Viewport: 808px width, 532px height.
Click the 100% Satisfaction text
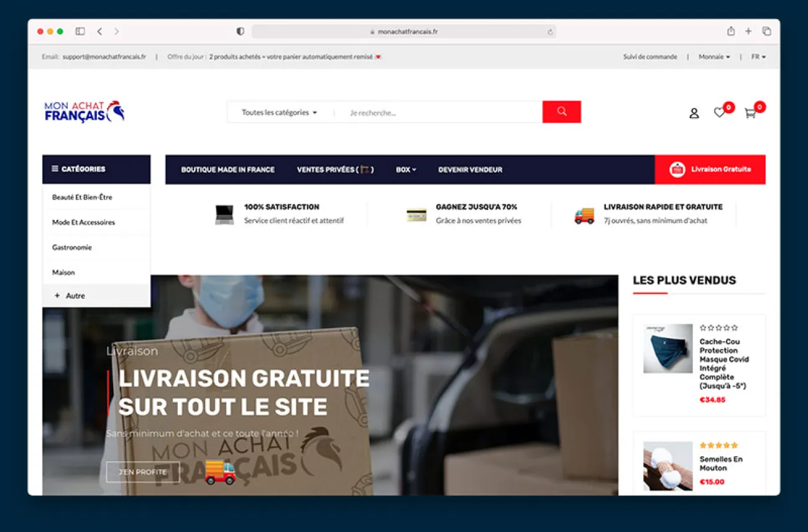(x=282, y=207)
